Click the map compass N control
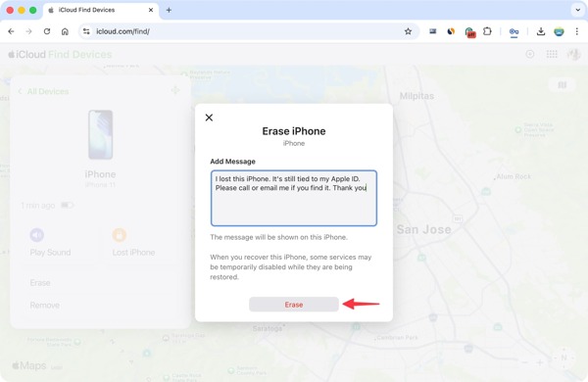 tap(563, 358)
